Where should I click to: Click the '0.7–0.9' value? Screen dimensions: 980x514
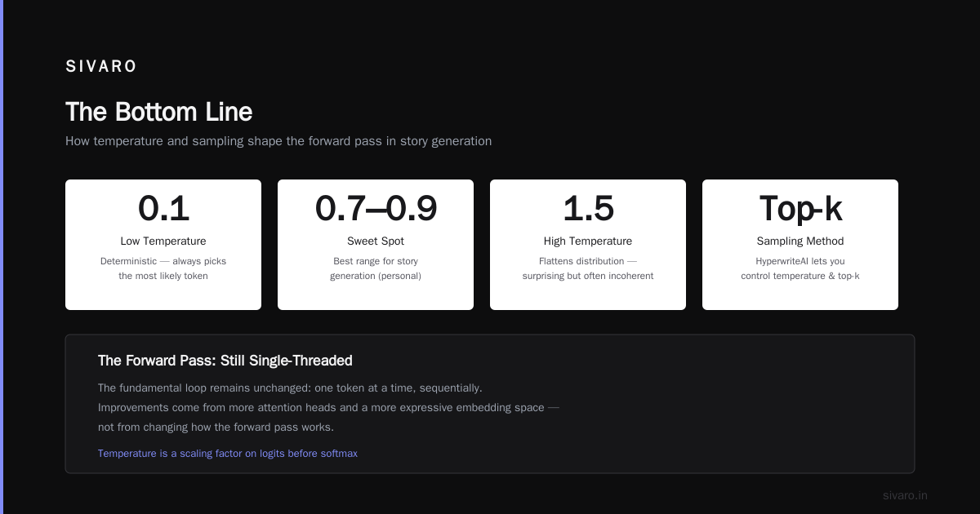click(x=376, y=209)
